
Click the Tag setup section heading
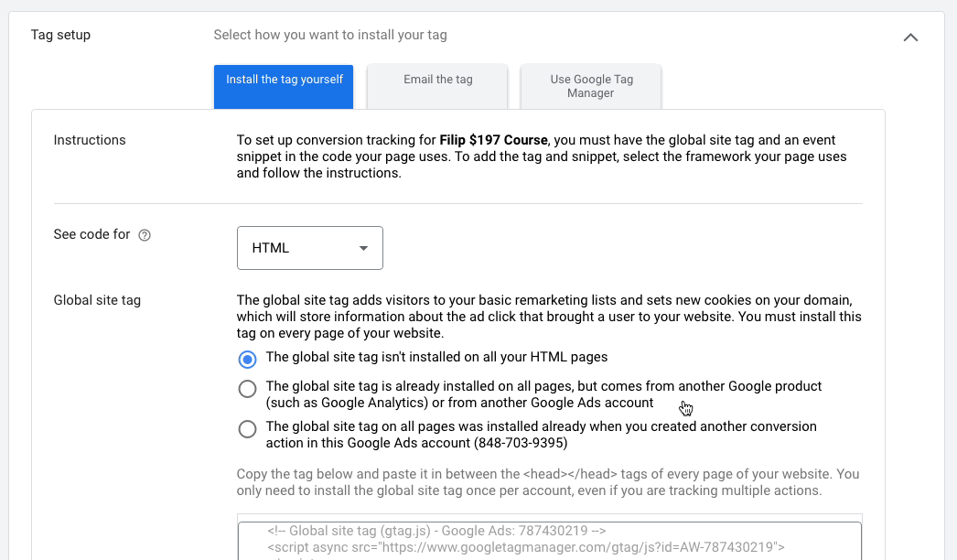pyautogui.click(x=60, y=36)
